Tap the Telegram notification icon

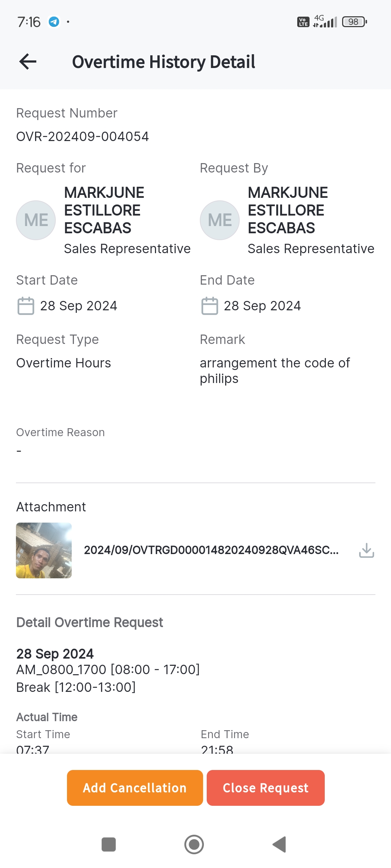54,22
